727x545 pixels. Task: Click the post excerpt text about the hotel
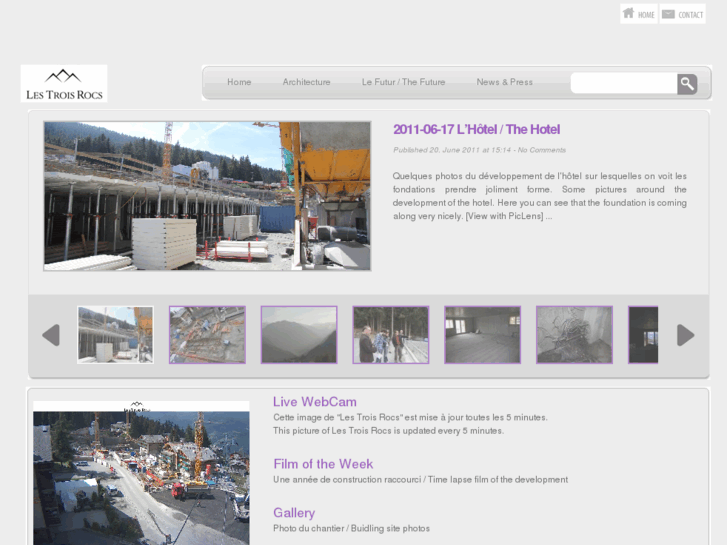[540, 196]
